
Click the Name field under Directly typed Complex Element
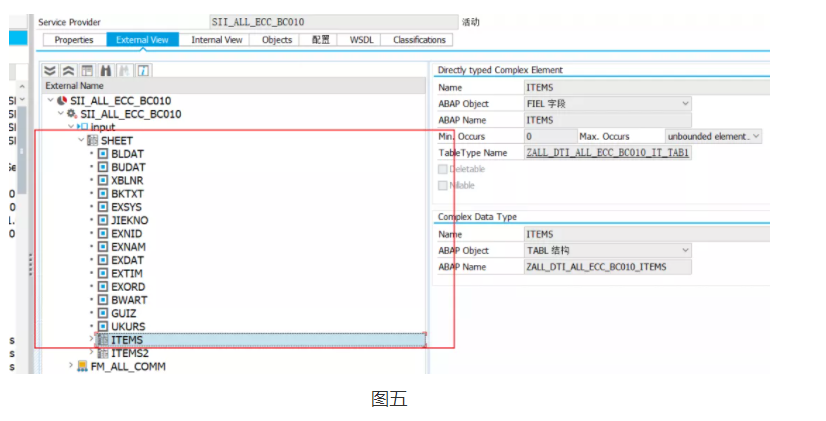click(647, 87)
